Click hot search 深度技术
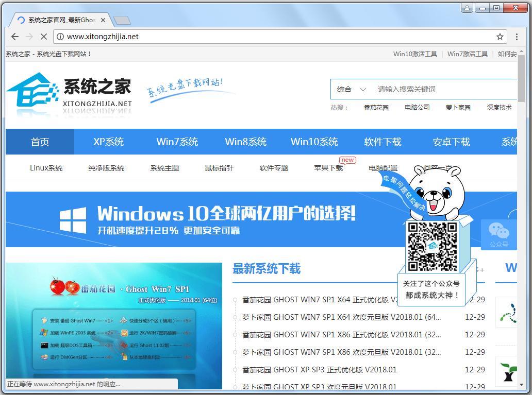The image size is (532, 395). pyautogui.click(x=499, y=108)
